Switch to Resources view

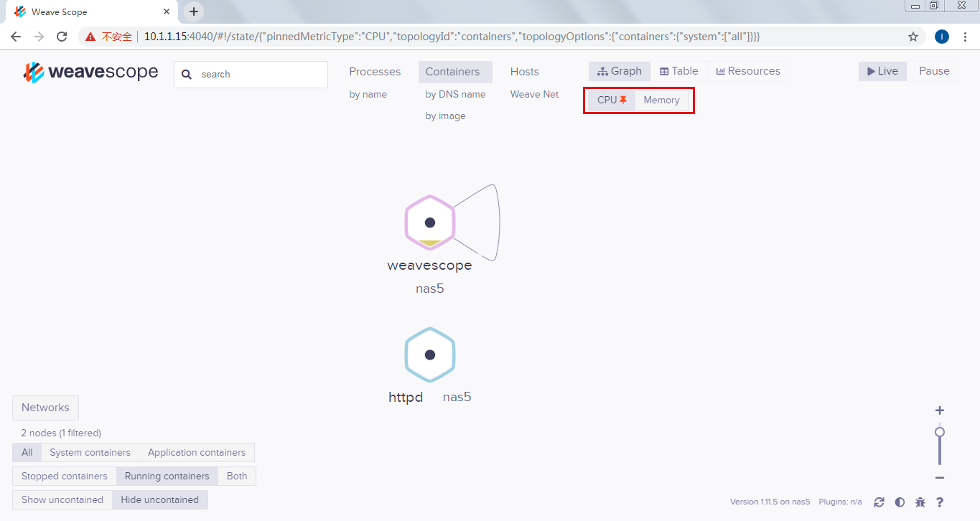coord(748,72)
